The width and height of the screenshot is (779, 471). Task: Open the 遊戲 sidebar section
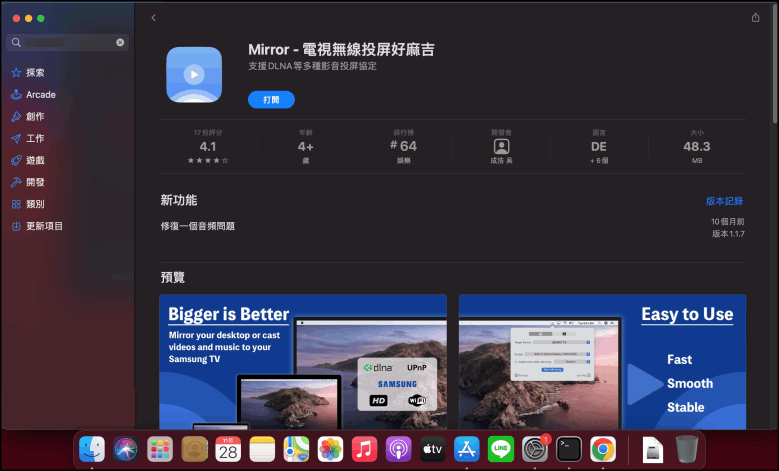tap(28, 160)
